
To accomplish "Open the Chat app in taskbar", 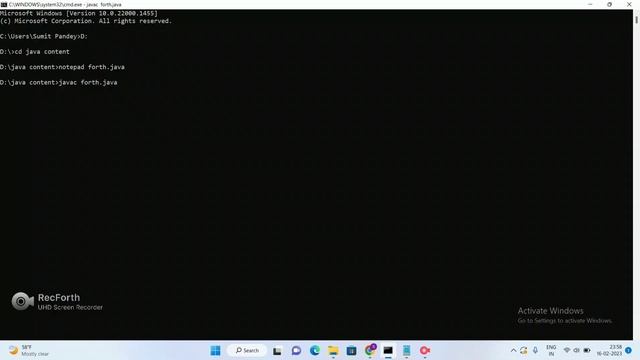I will pyautogui.click(x=296, y=350).
